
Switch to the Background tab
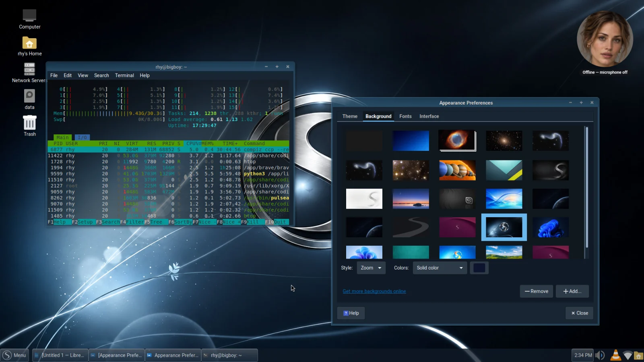pos(378,116)
